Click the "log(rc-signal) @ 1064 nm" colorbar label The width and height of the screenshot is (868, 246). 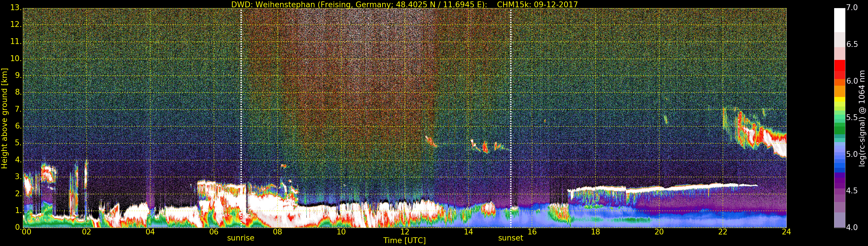pyautogui.click(x=862, y=118)
